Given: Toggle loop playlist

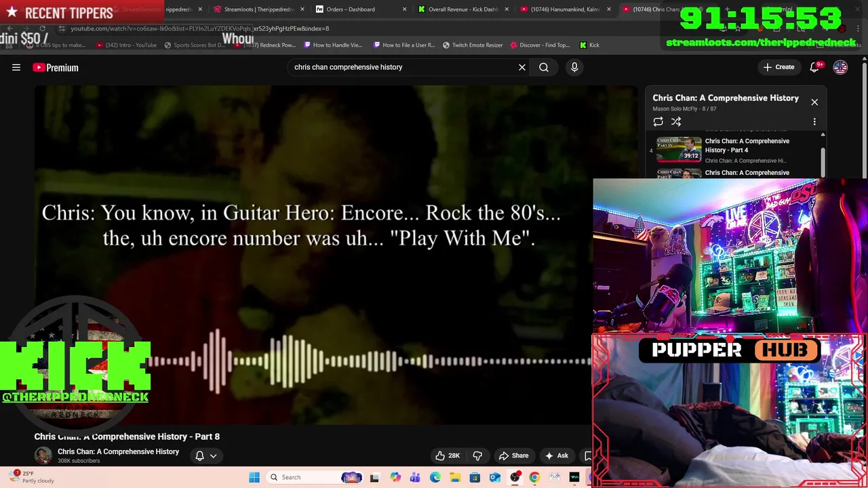Looking at the screenshot, I should click(658, 121).
